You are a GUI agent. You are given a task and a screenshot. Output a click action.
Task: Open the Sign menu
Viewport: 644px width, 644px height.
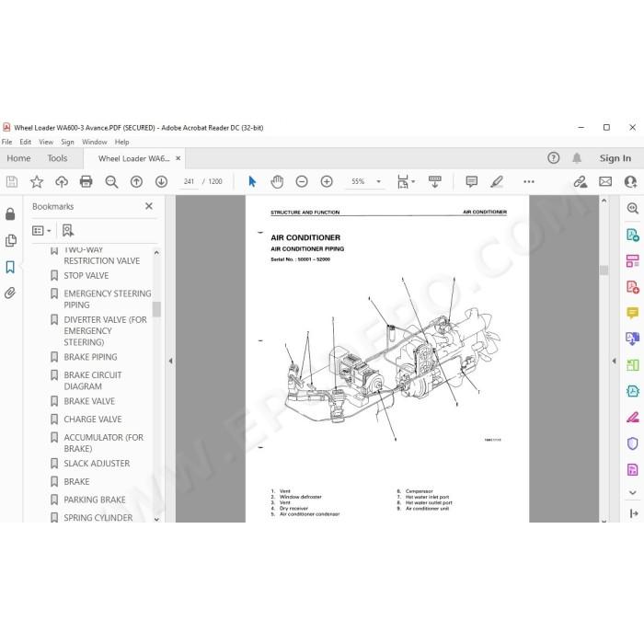(67, 142)
